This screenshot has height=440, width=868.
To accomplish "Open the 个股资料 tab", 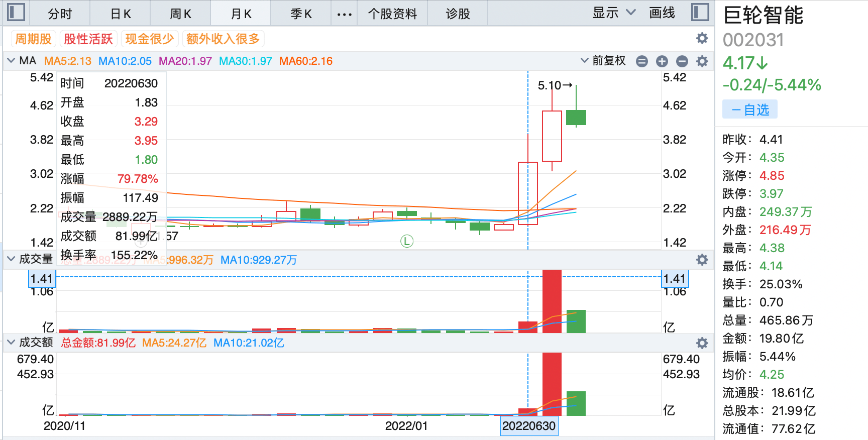I will click(x=392, y=14).
